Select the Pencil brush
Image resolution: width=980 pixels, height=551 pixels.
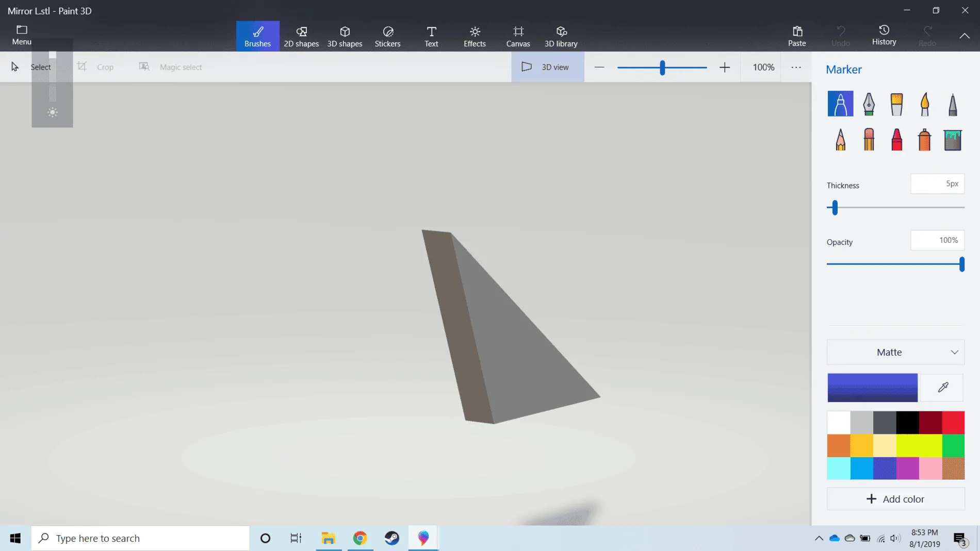pyautogui.click(x=840, y=139)
